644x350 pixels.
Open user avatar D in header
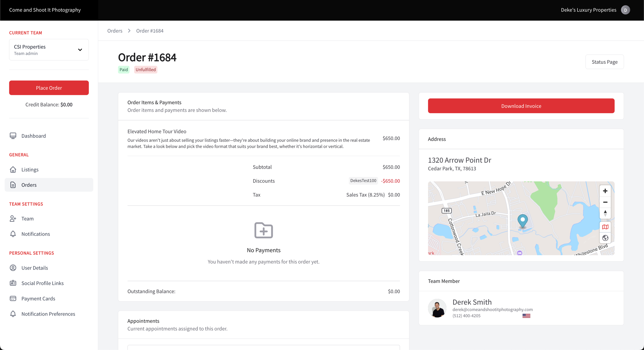point(625,10)
